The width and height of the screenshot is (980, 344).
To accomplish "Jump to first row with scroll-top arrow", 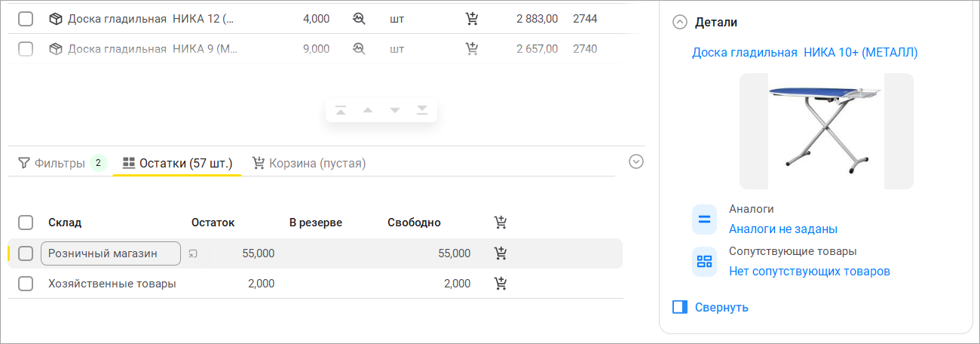I will click(x=341, y=111).
